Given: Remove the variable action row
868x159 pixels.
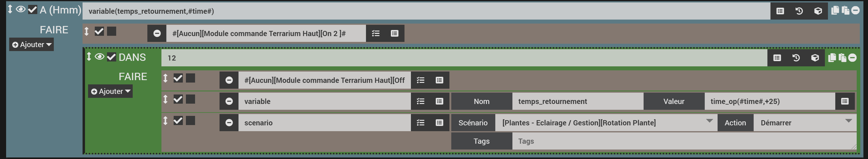Looking at the screenshot, I should coord(229,102).
